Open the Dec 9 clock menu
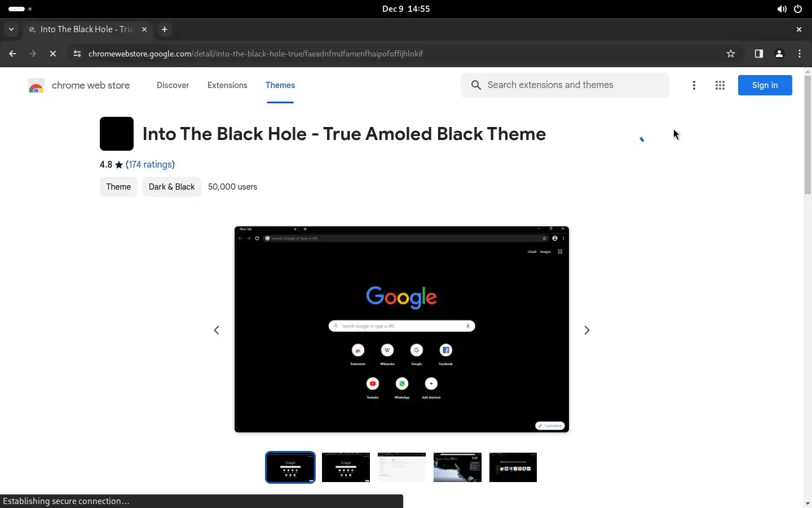 (x=406, y=9)
